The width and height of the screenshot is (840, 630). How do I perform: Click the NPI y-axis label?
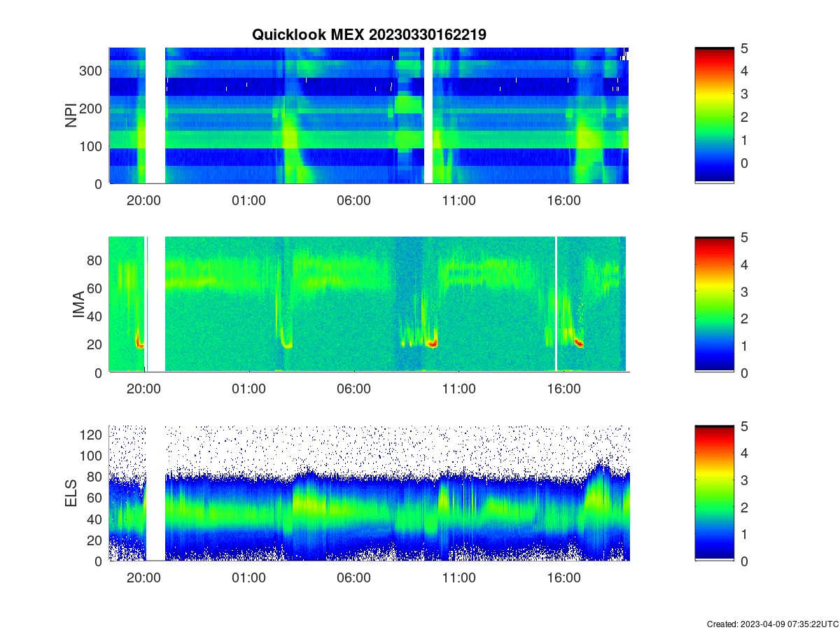pyautogui.click(x=71, y=115)
